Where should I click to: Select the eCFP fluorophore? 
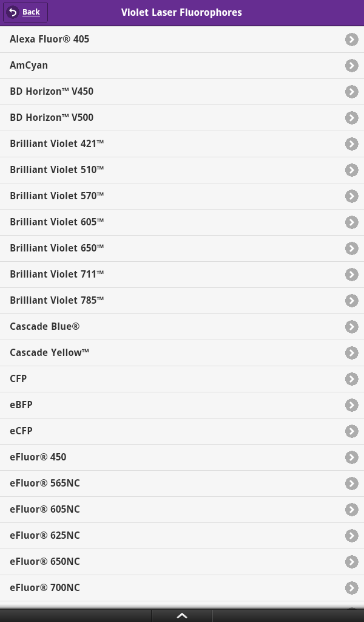tap(21, 431)
